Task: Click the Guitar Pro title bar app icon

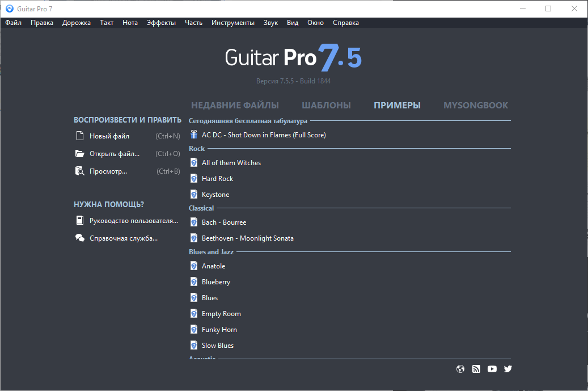Action: tap(10, 9)
